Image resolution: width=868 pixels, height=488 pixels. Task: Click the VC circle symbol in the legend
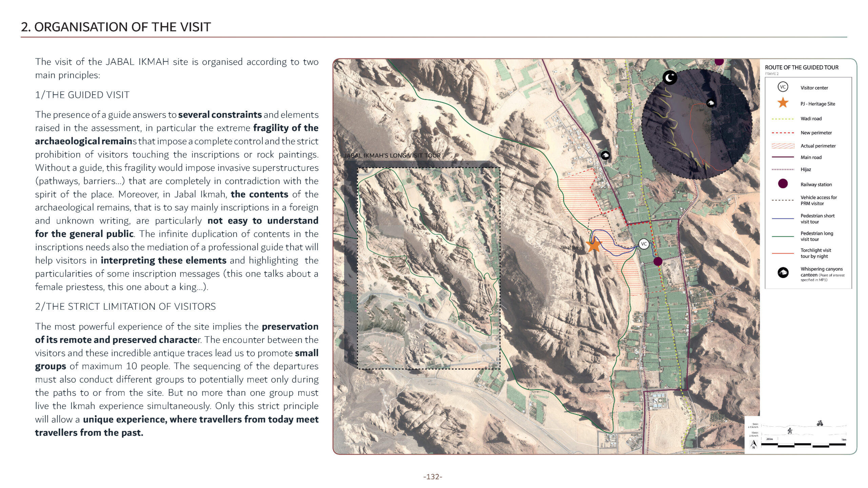pyautogui.click(x=783, y=87)
